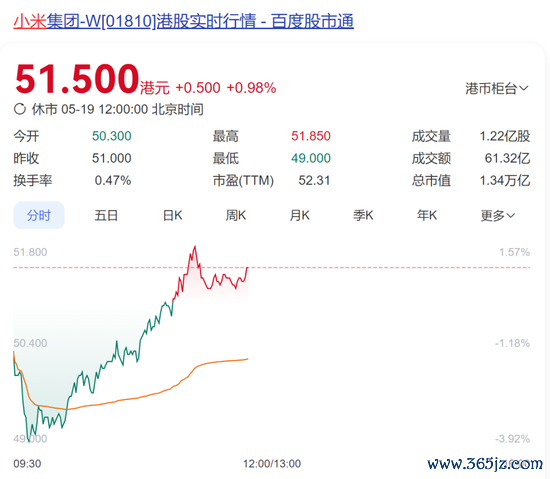
Task: Expand the 更多 more options dropdown
Action: pos(498,215)
